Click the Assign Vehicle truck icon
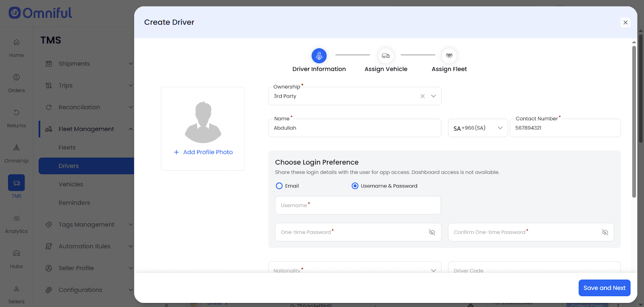Viewport: 644px width, 307px height. 386,56
